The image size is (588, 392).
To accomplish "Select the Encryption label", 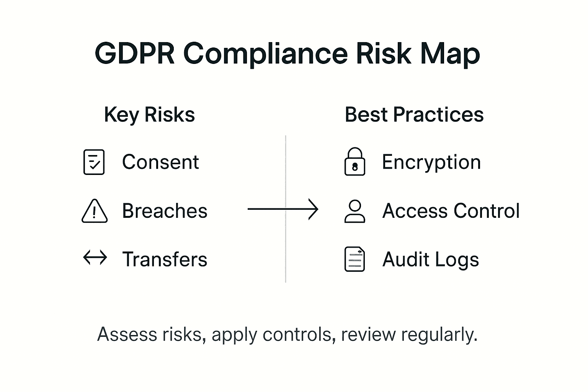I will pos(431,162).
